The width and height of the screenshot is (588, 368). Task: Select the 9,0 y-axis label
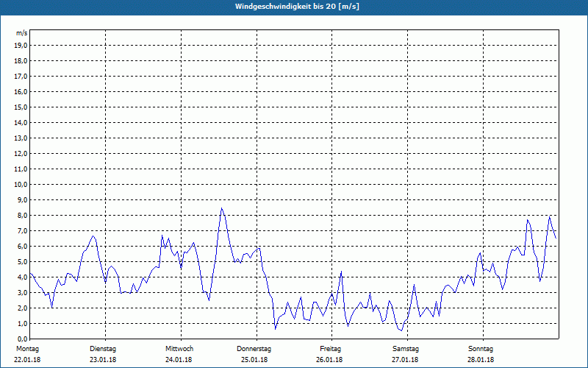pos(22,199)
